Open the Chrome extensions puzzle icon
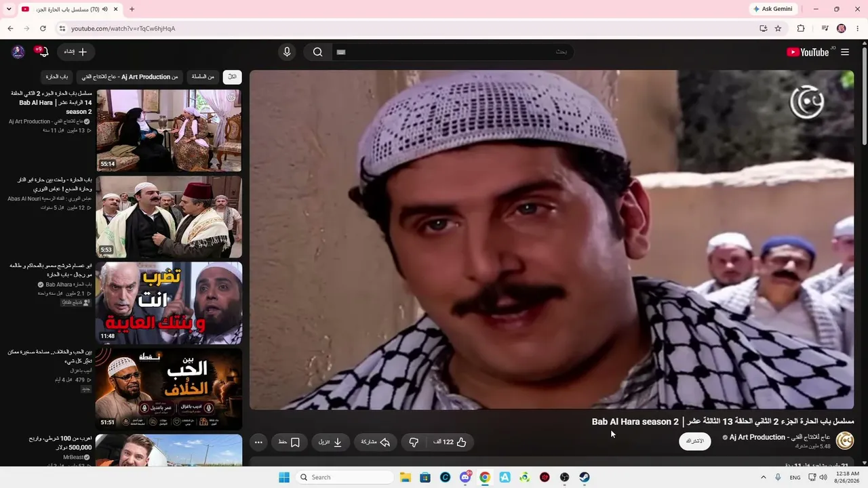Viewport: 868px width, 488px height. [801, 28]
